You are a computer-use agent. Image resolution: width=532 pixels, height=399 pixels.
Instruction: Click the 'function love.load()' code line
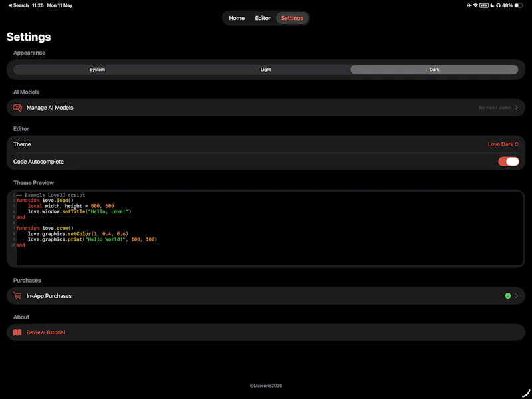click(45, 201)
